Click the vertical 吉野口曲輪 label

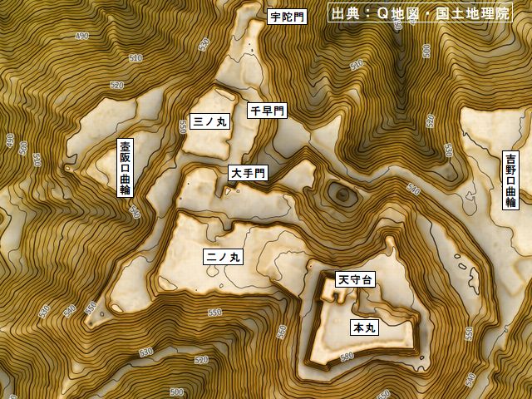click(x=510, y=180)
